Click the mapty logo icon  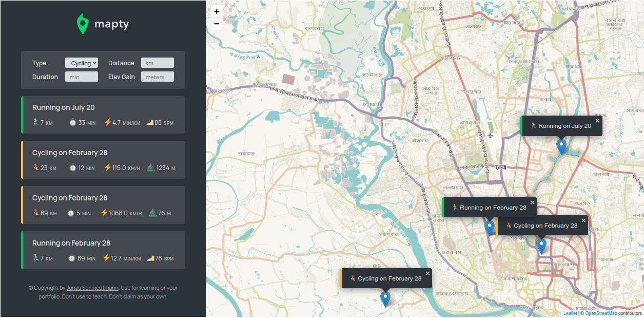pyautogui.click(x=83, y=24)
